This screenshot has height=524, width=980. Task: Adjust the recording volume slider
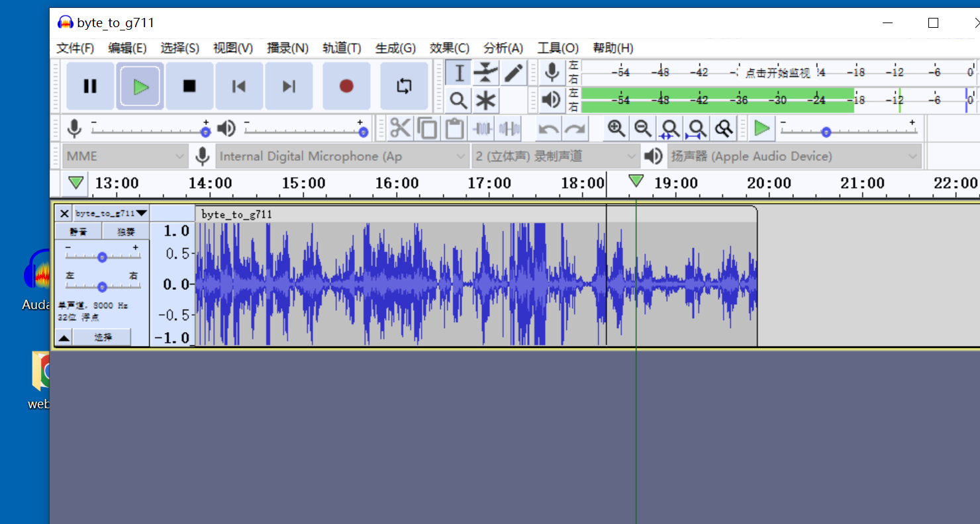coord(150,128)
